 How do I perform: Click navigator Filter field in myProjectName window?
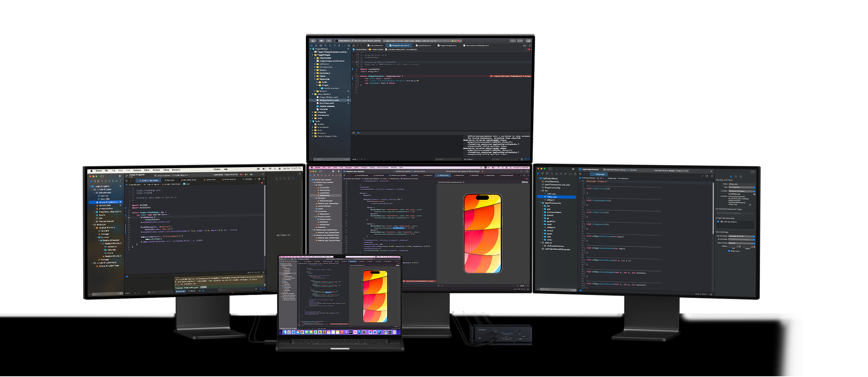point(558,289)
